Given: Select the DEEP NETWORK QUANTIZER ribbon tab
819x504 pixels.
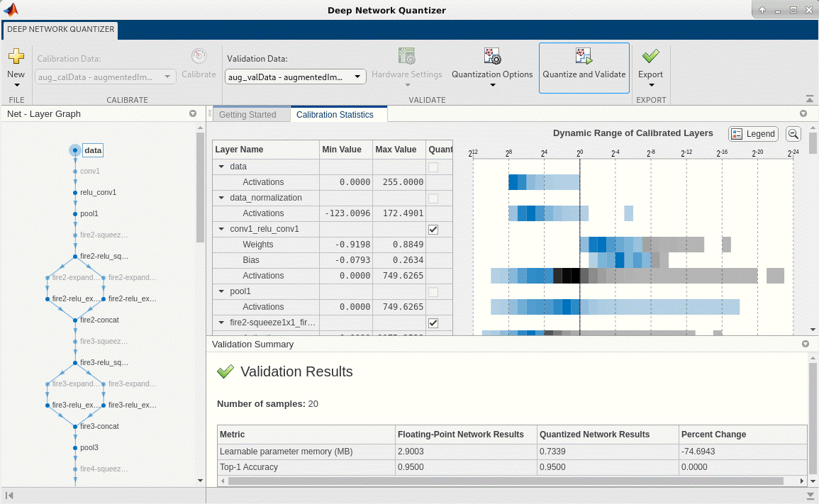Looking at the screenshot, I should pyautogui.click(x=60, y=29).
